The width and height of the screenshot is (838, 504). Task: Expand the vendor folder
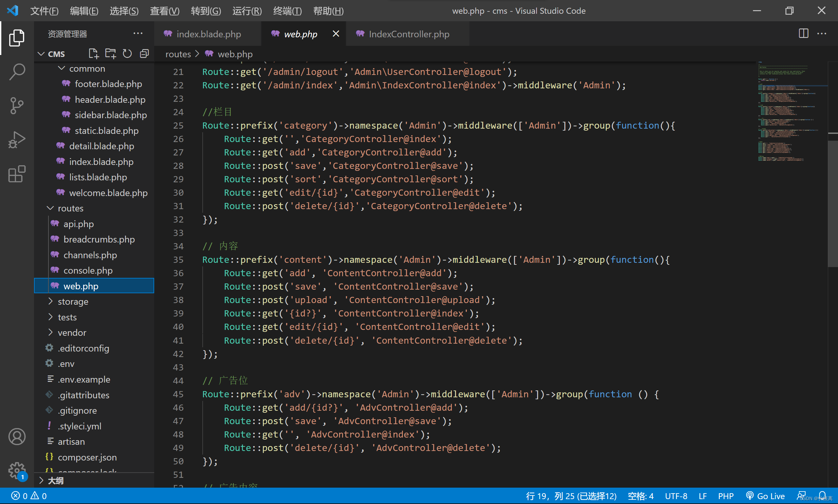point(72,333)
